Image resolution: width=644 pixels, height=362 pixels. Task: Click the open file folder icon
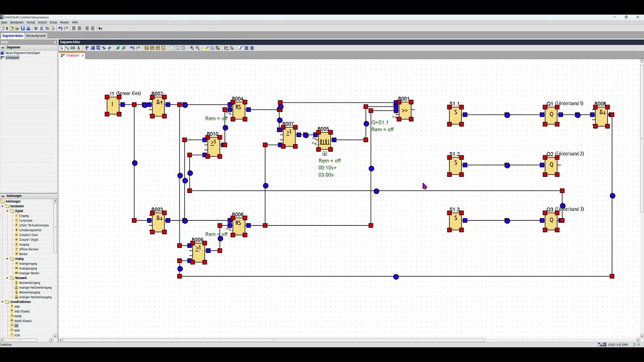coord(12,28)
